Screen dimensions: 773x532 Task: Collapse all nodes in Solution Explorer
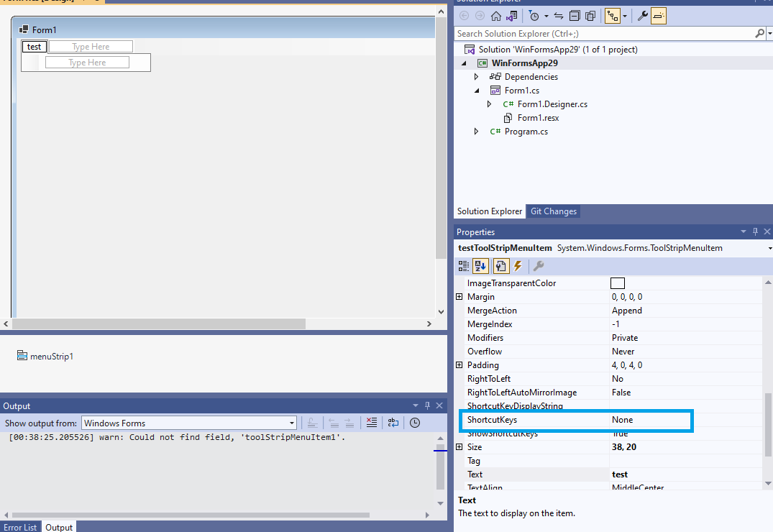pos(575,16)
